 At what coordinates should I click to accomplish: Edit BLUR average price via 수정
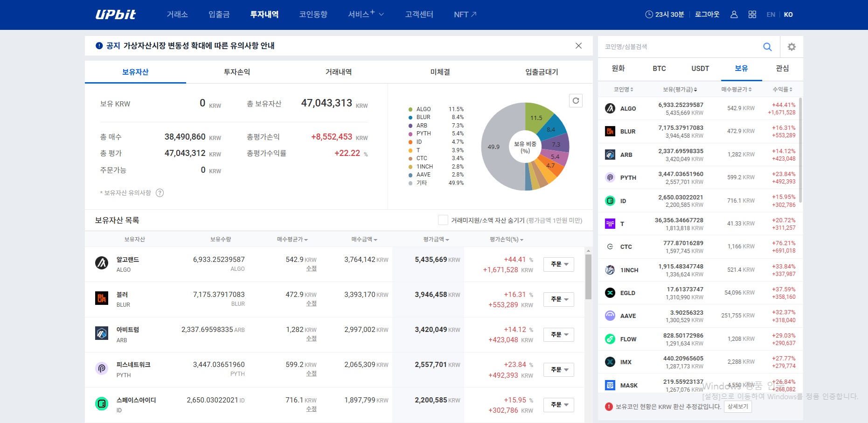coord(312,303)
